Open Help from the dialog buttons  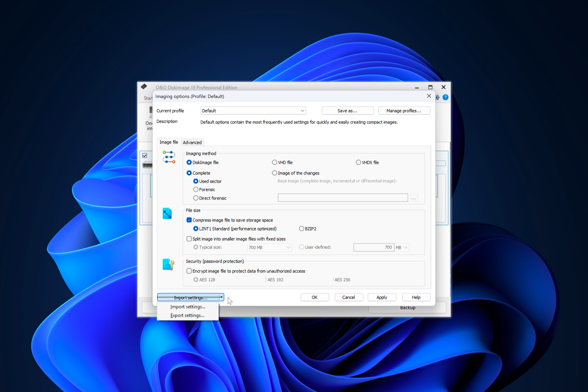click(416, 298)
